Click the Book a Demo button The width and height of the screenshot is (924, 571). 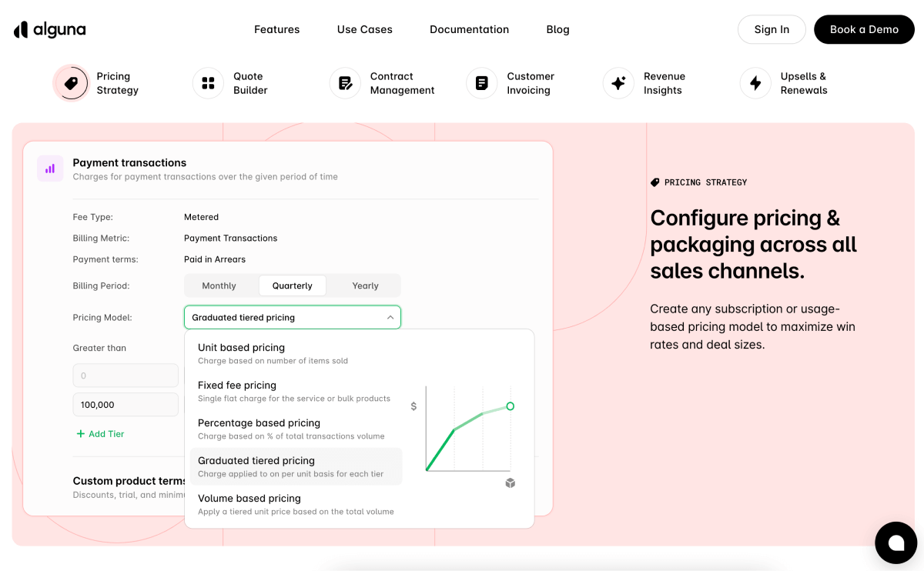tap(864, 29)
